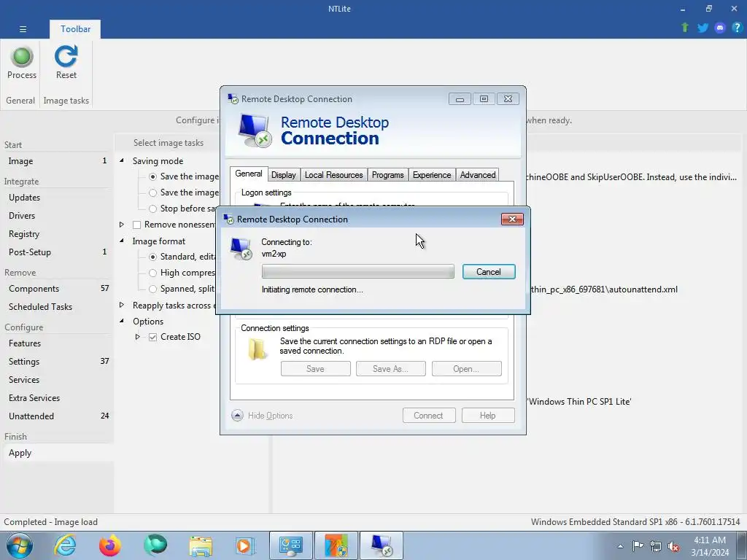Click the muted volume tray icon
747x560 pixels.
click(673, 546)
